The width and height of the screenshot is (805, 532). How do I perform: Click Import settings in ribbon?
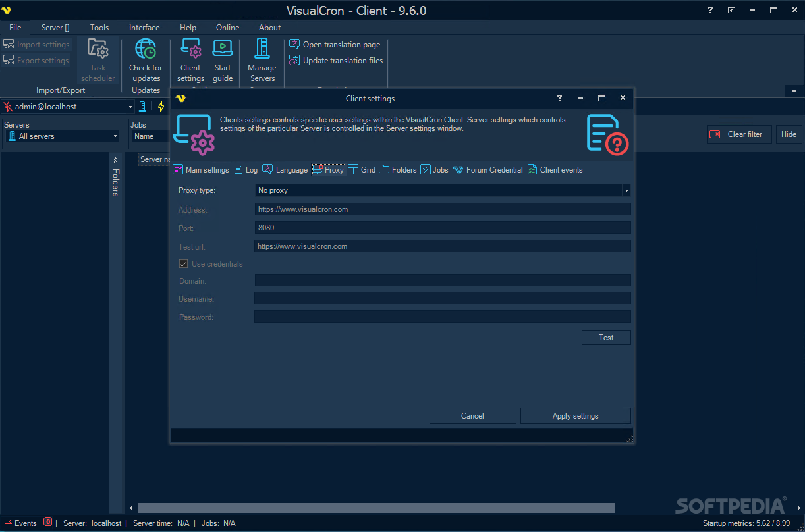[x=36, y=45]
